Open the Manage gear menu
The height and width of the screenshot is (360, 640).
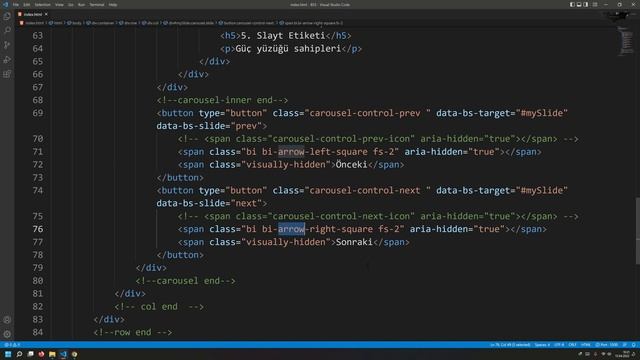7,334
